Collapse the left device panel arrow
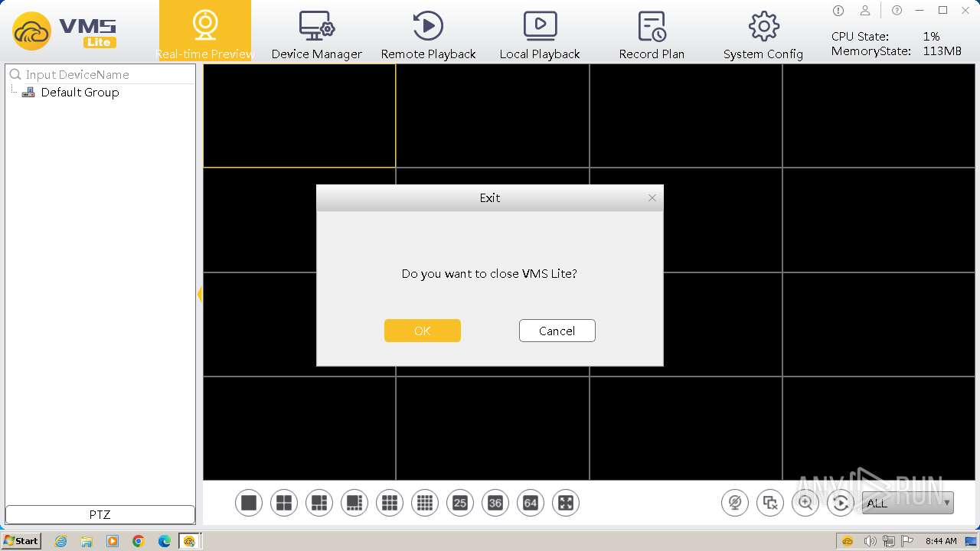Viewport: 980px width, 551px height. click(200, 294)
